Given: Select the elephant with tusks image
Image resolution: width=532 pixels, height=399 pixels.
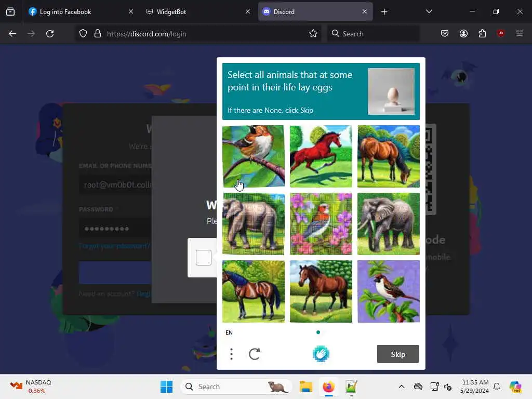Looking at the screenshot, I should click(x=389, y=223).
